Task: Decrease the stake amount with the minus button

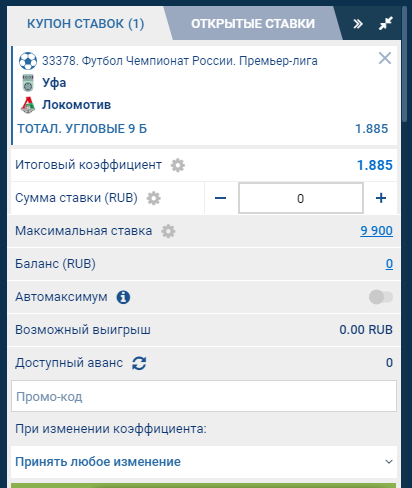Action: tap(221, 198)
